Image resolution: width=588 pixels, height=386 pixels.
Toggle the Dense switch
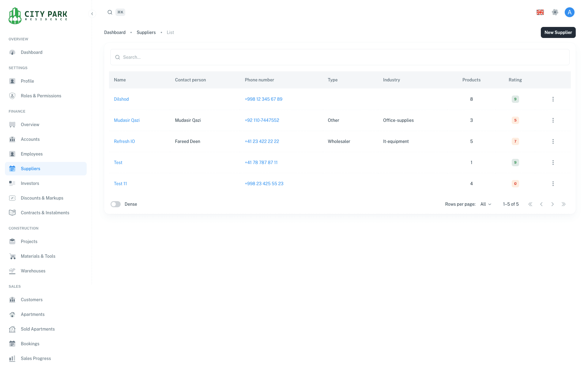(x=116, y=204)
